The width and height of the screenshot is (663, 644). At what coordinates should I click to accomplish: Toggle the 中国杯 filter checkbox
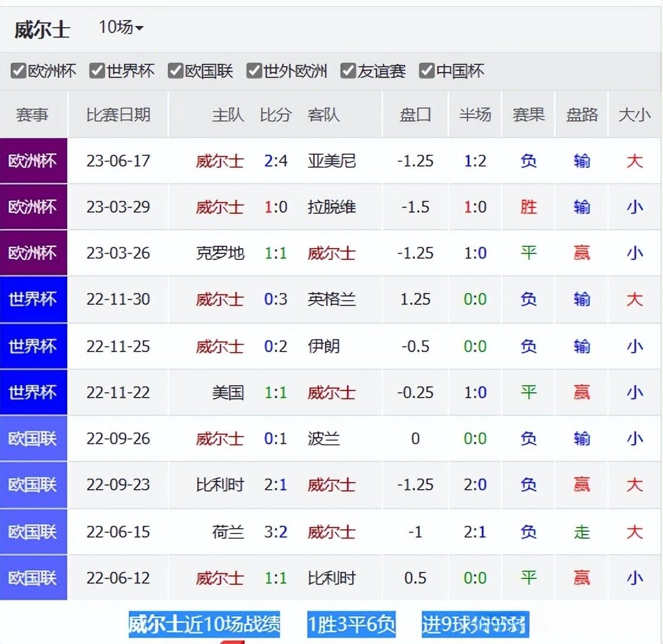click(x=427, y=71)
